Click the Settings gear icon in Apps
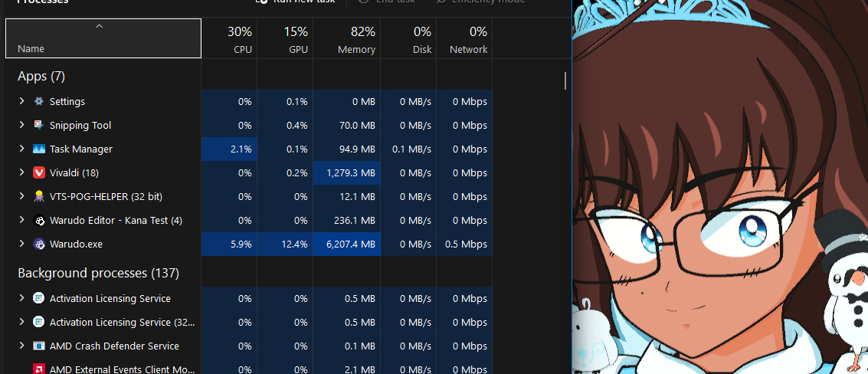 click(x=39, y=101)
